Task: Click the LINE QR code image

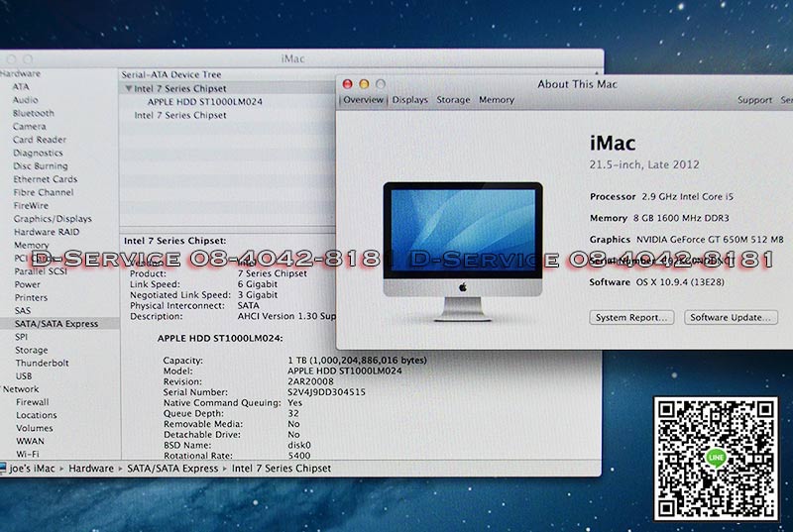Action: [716, 459]
